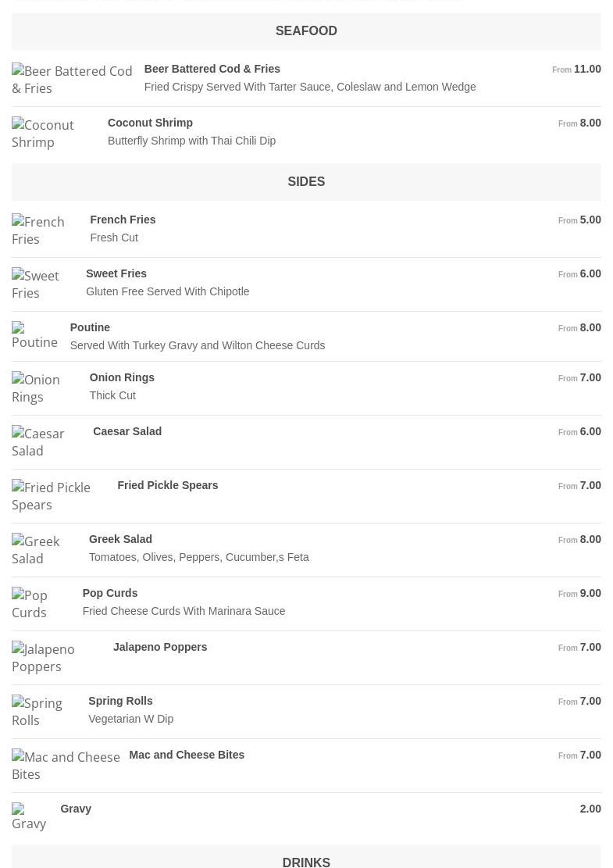Click the Gravy 2.00 price
The height and width of the screenshot is (868, 613).
(x=590, y=809)
